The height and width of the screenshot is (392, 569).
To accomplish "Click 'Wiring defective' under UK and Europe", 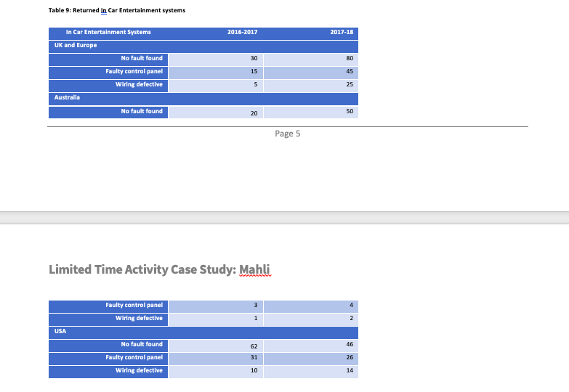I will (x=139, y=84).
